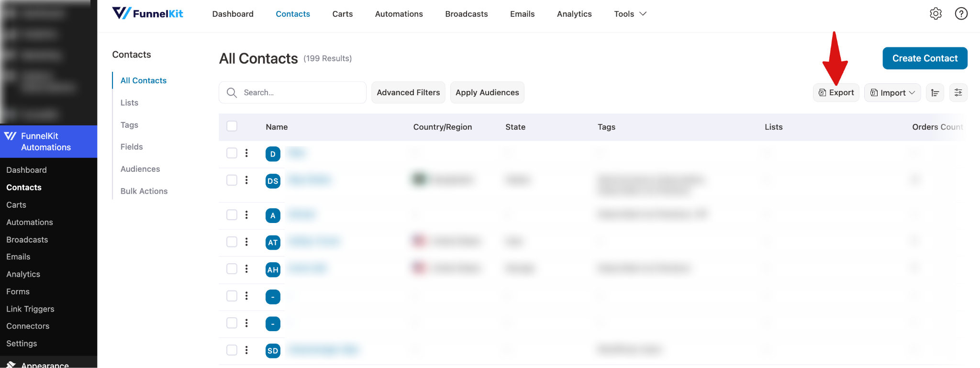Click the DS contact avatar

click(x=273, y=181)
